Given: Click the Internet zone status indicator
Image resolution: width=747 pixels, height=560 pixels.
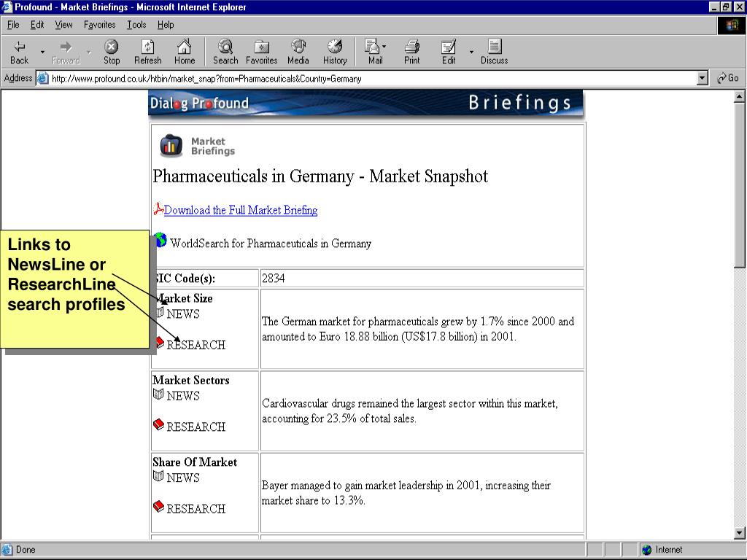Looking at the screenshot, I should 662,550.
